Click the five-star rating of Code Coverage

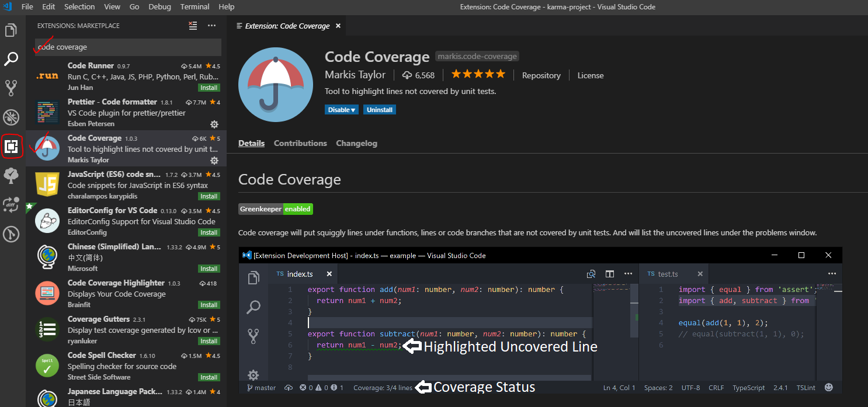pos(478,74)
